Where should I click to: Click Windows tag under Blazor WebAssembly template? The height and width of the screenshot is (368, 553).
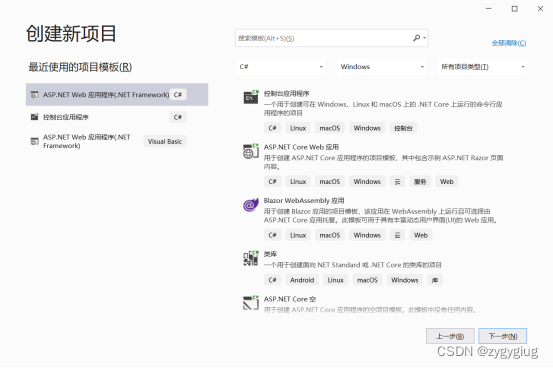(x=367, y=235)
